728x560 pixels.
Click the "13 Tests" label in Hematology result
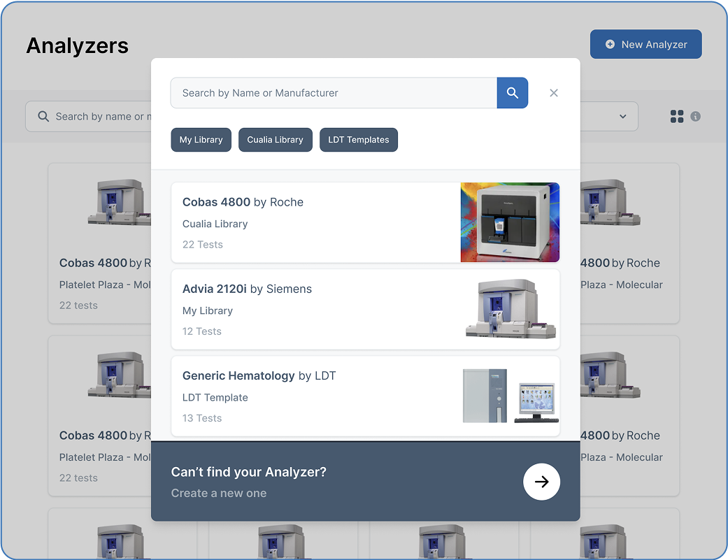point(202,418)
